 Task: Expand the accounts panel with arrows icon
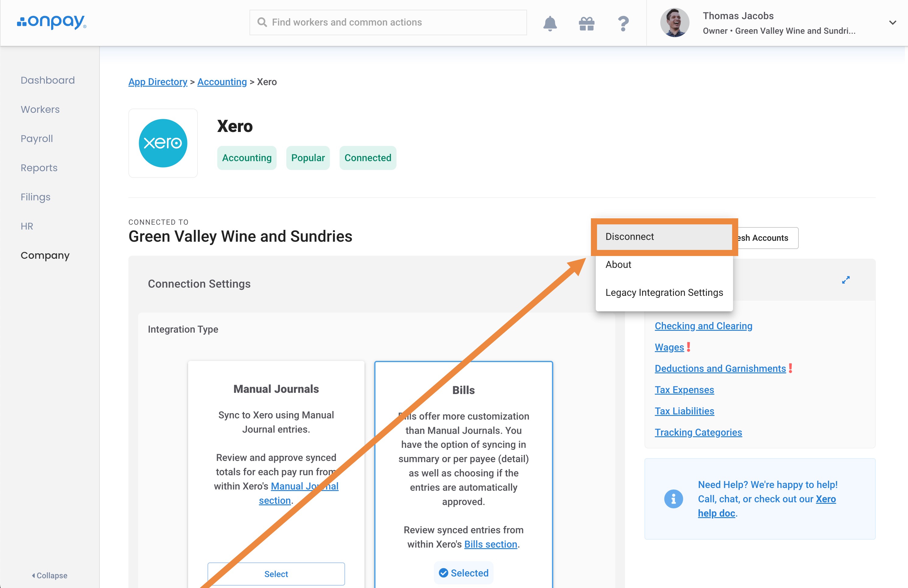pos(846,280)
